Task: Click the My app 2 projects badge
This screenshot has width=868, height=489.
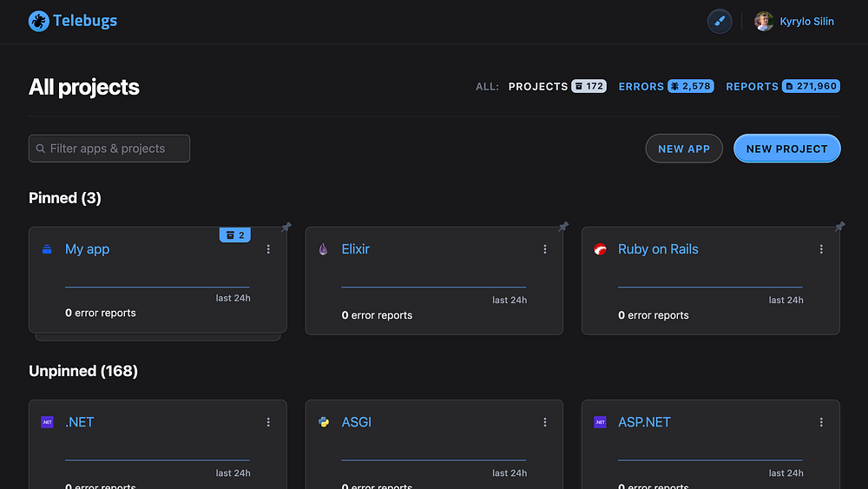Action: pyautogui.click(x=235, y=235)
